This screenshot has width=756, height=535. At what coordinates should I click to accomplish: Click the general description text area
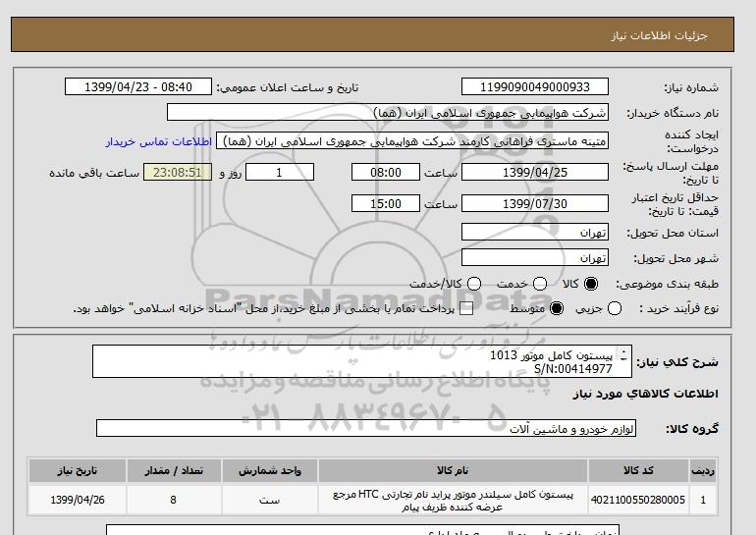tap(361, 361)
